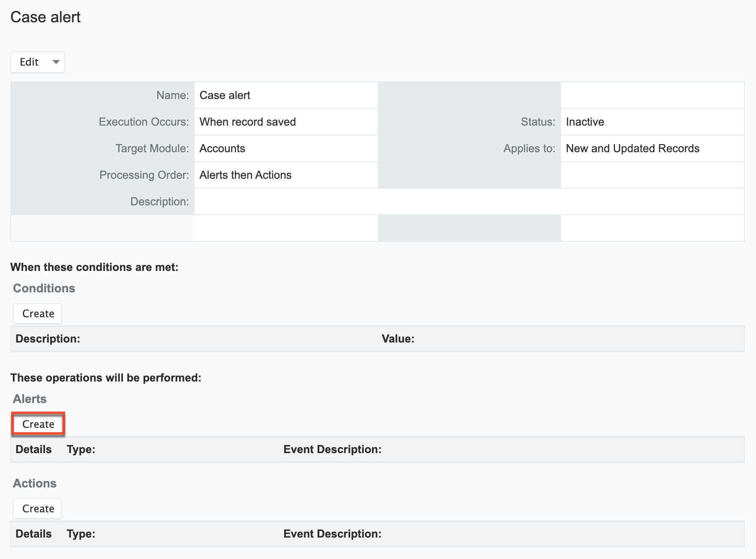The image size is (756, 559).
Task: Click the Case alert page title
Action: pyautogui.click(x=45, y=17)
